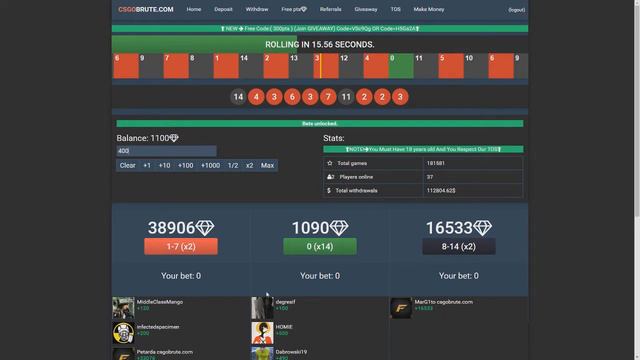Open Petarda csgobrute.com's avatar
This screenshot has width=640, height=360.
123,353
